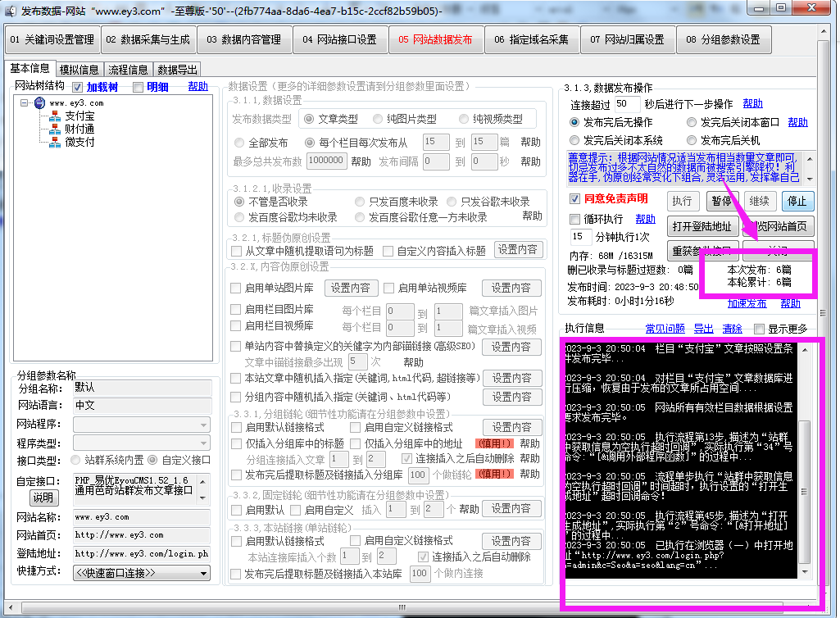Open the 帮助 link beside 明细 checkbox
The width and height of the screenshot is (840, 618).
pyautogui.click(x=198, y=86)
